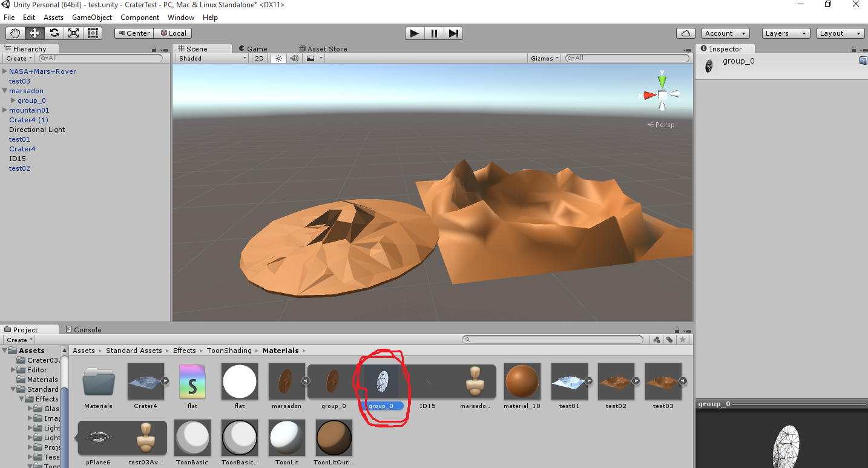
Task: Click the search by label icon in Project
Action: [x=669, y=340]
